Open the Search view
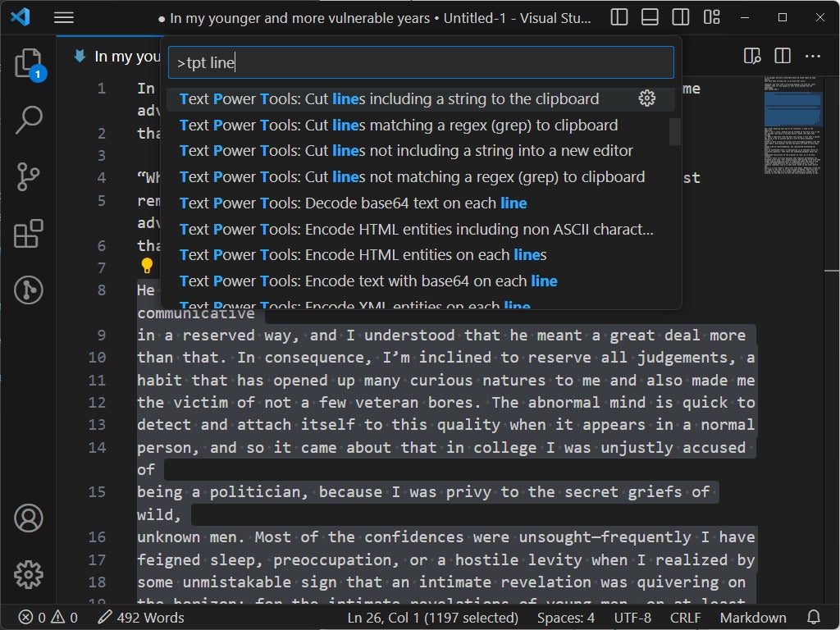The height and width of the screenshot is (630, 840). 29,120
